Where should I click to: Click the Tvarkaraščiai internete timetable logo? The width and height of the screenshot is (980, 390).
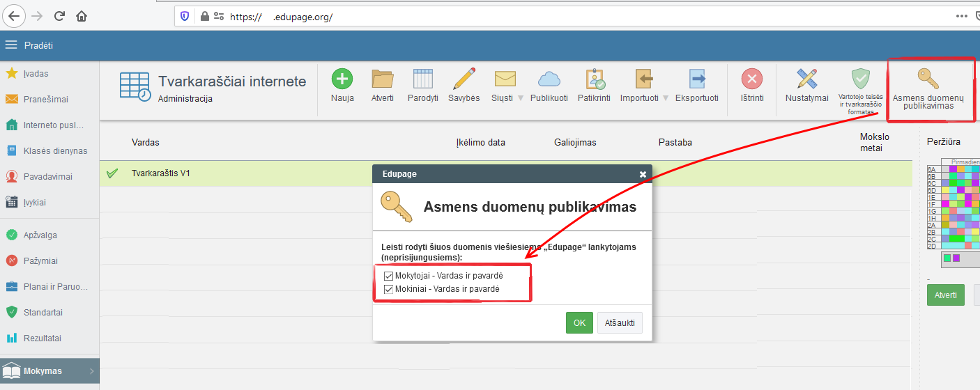(135, 86)
